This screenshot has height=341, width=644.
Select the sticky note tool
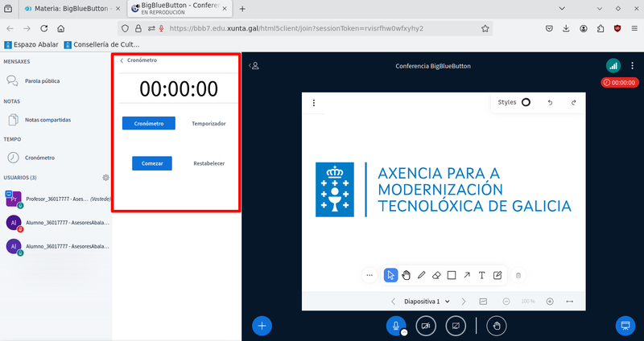[497, 275]
